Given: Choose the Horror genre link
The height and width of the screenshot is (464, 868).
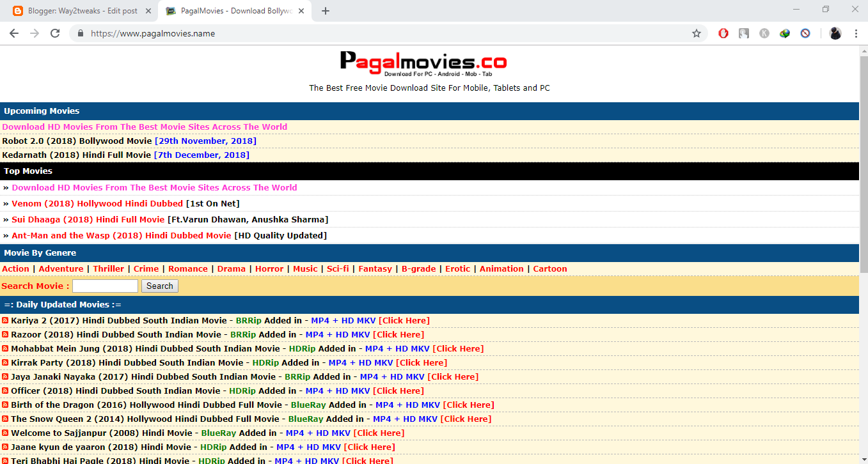Looking at the screenshot, I should point(269,268).
